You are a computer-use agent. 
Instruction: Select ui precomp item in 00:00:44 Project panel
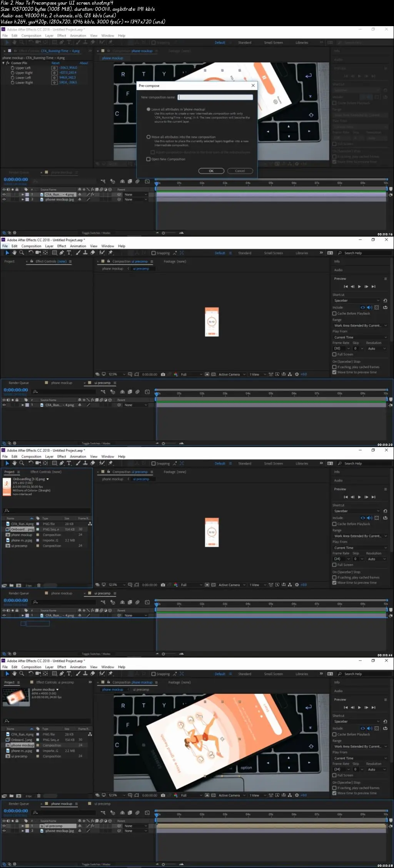coord(19,546)
